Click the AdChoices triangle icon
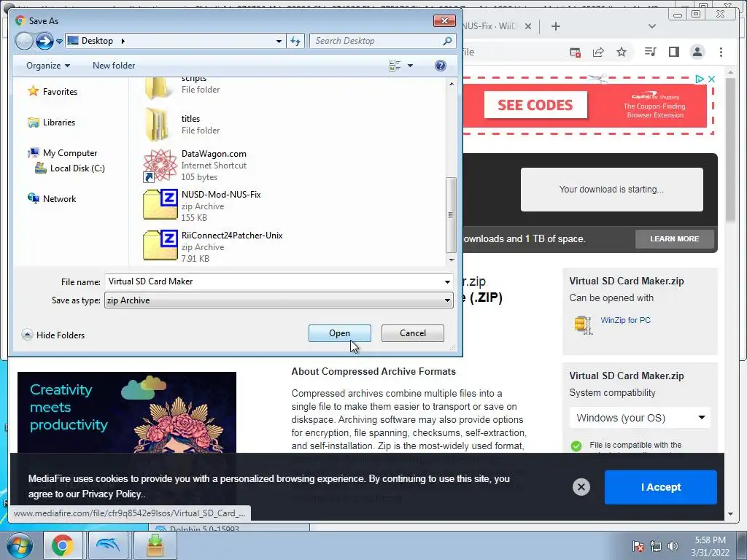Image resolution: width=747 pixels, height=560 pixels. point(700,79)
